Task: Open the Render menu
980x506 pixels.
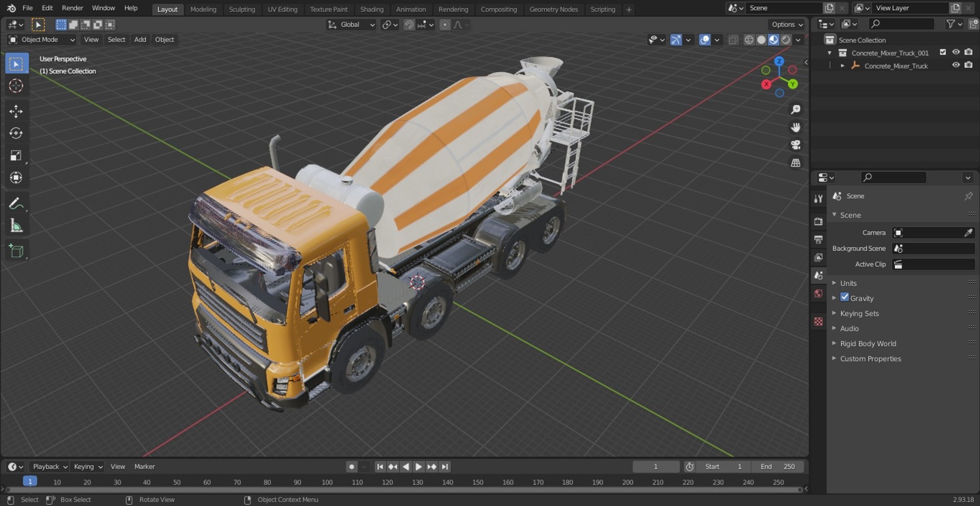Action: [x=72, y=8]
